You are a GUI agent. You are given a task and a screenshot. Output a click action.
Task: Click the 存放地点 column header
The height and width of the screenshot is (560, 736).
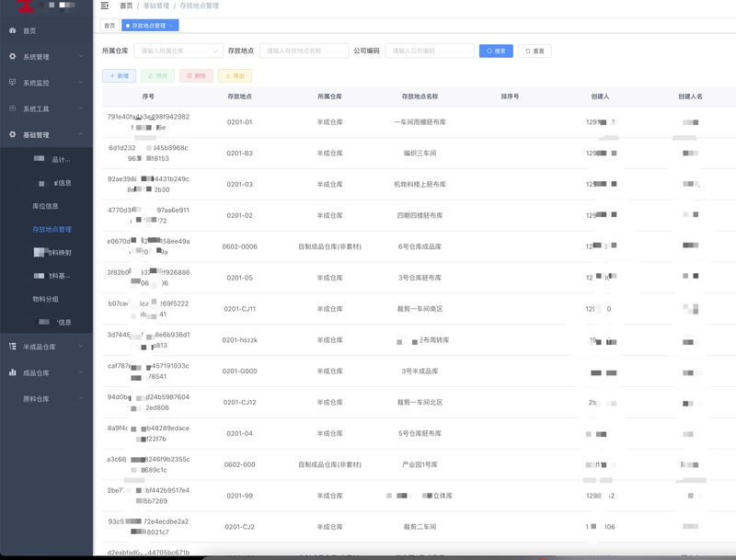click(x=240, y=97)
